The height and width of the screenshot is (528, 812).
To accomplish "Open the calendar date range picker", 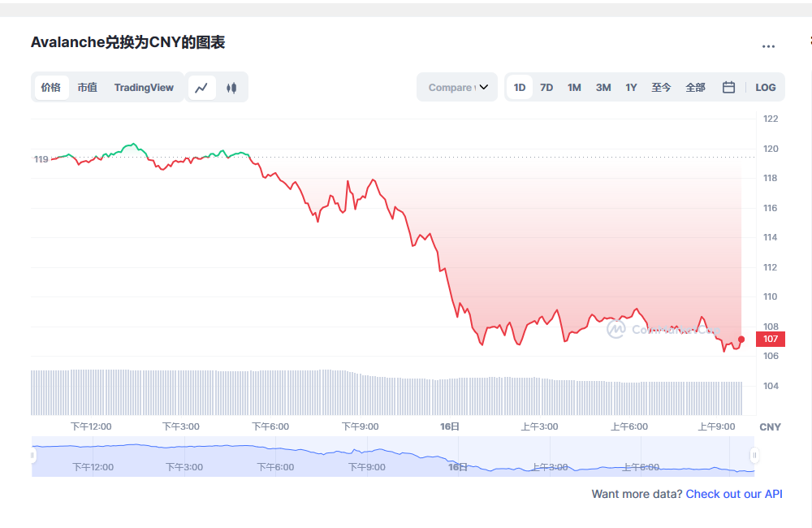I will (x=728, y=88).
